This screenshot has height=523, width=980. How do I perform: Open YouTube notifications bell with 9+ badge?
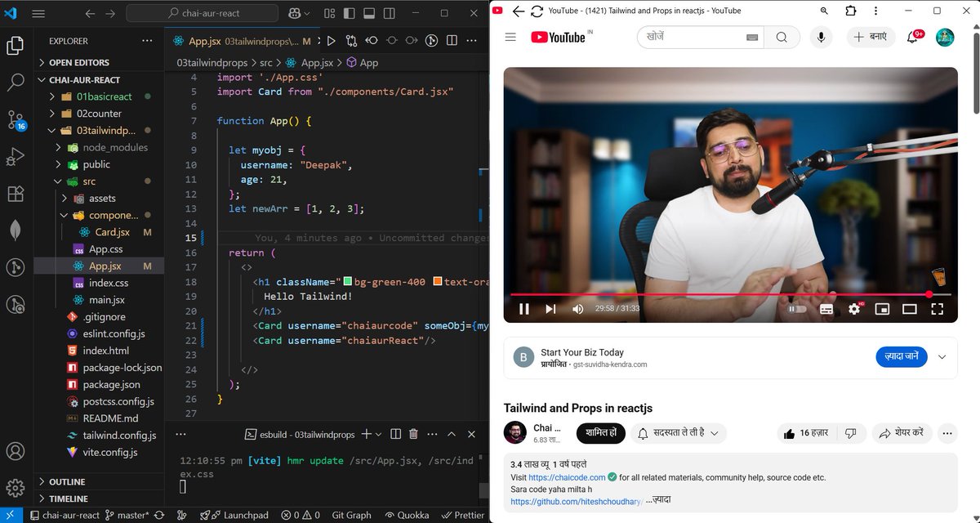click(x=914, y=37)
